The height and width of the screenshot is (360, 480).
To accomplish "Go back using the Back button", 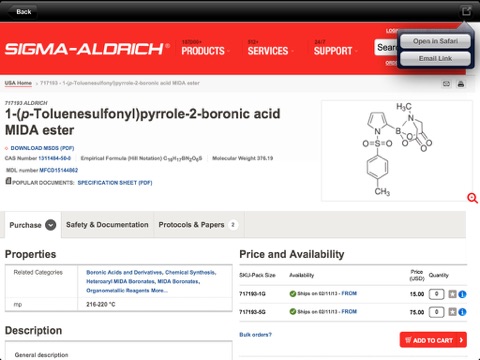I will (22, 12).
